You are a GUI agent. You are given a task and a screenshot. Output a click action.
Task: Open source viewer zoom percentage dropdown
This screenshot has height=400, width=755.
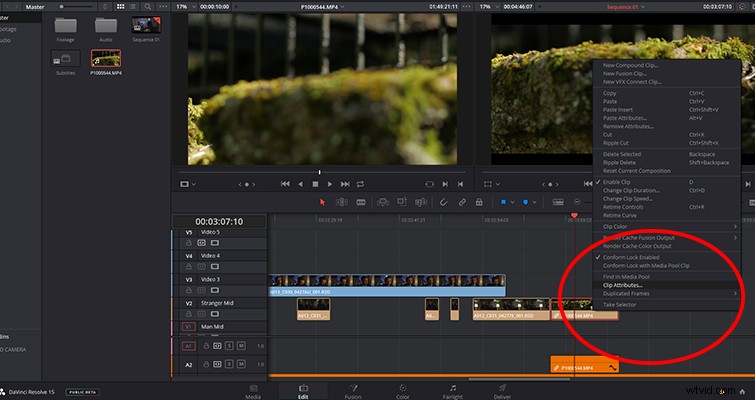[x=186, y=7]
